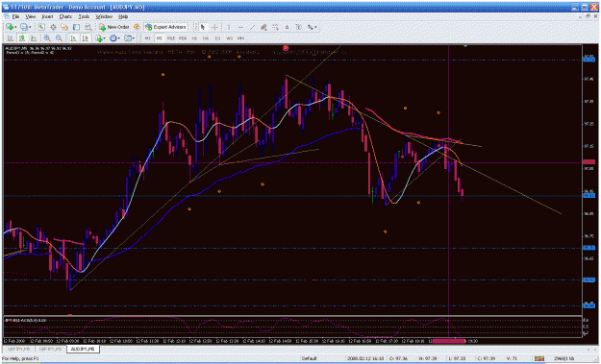Expand the Indicators dropdown arrow
This screenshot has width=601, height=364.
tap(105, 38)
